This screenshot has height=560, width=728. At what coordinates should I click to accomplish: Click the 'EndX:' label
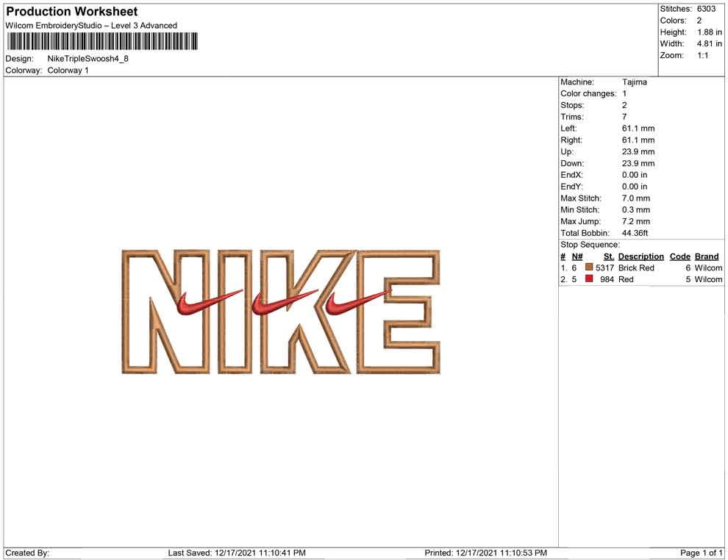coord(571,175)
